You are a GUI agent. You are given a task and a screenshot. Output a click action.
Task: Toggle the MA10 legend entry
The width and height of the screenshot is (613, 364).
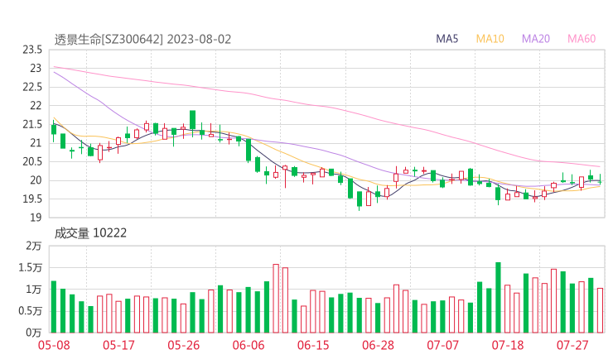(x=490, y=39)
